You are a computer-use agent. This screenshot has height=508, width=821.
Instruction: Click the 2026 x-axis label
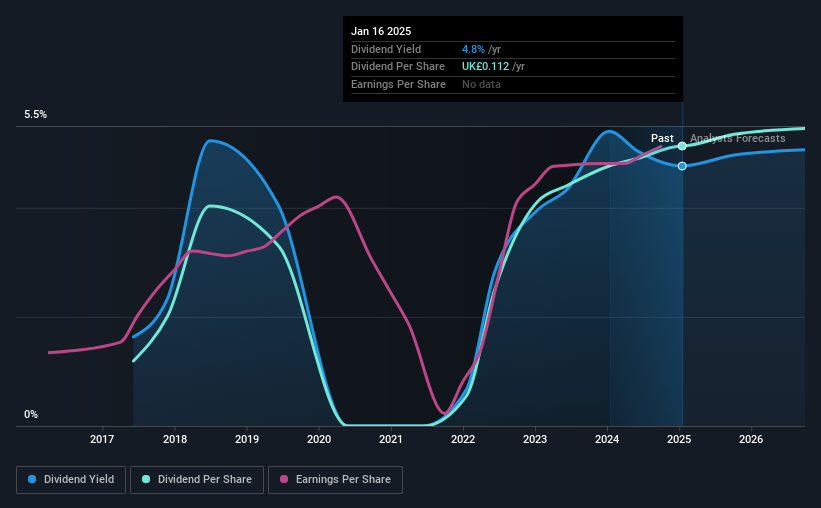[x=751, y=439]
